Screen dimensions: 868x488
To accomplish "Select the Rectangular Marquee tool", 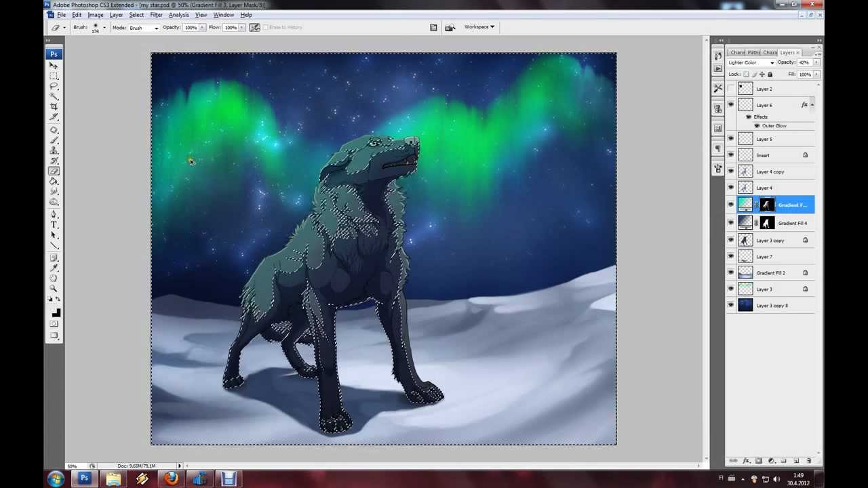I will [54, 76].
